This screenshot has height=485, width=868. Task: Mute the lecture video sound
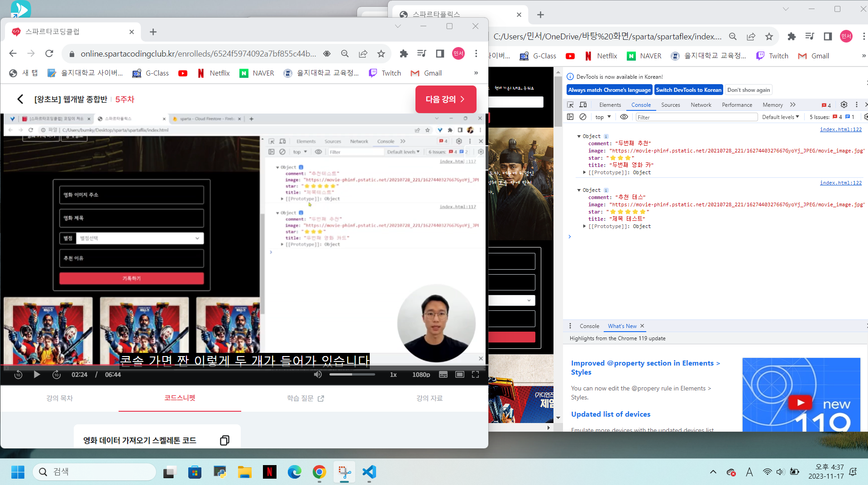(318, 375)
